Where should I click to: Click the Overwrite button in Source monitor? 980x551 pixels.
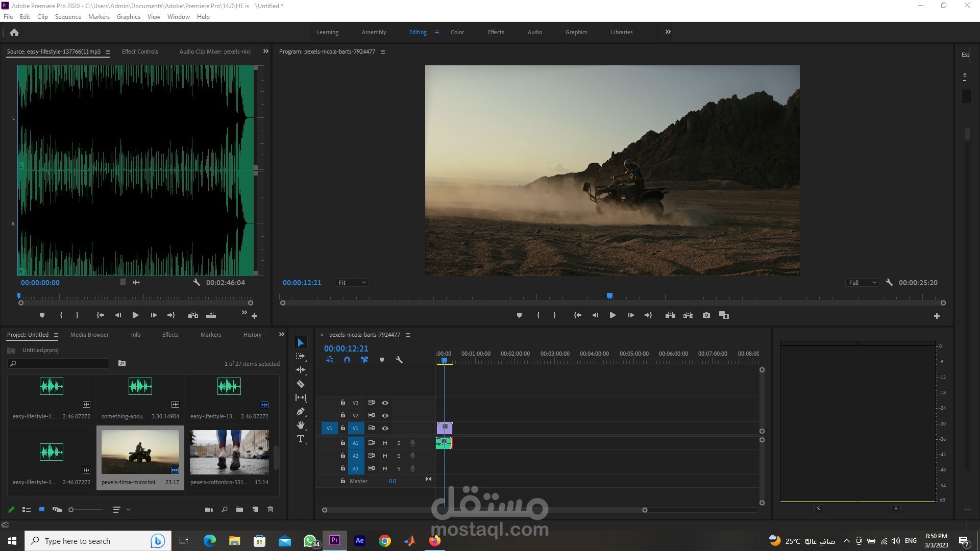click(x=211, y=315)
